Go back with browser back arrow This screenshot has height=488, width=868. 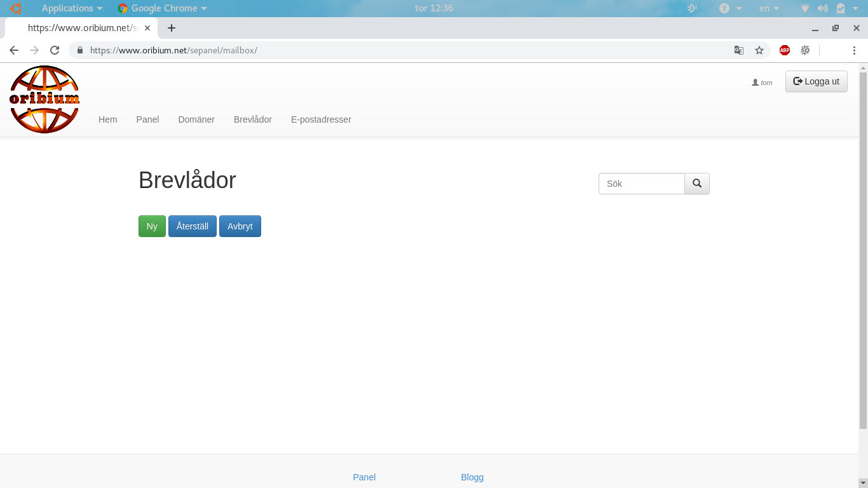(14, 50)
